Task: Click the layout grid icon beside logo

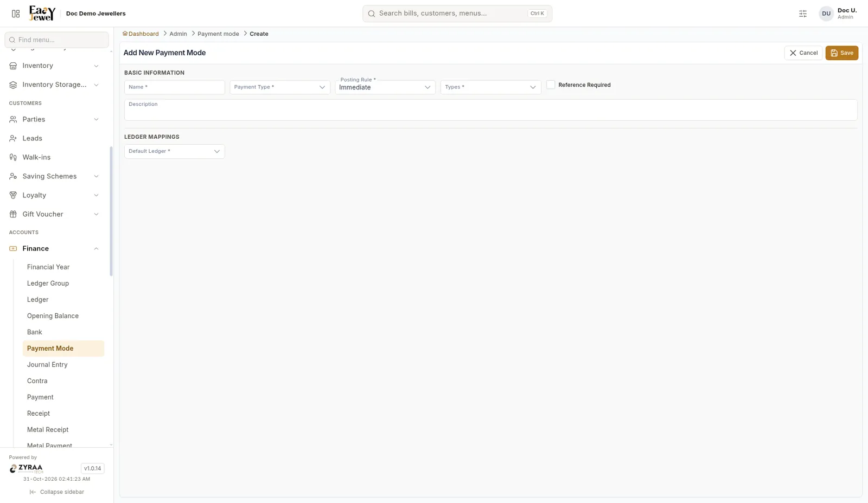Action: click(x=16, y=14)
